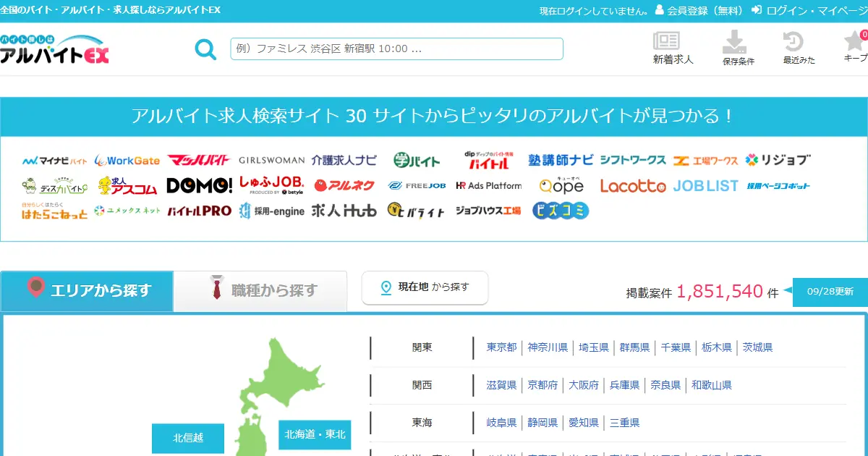Select 岐阜県 prefecture link
Screen dimensions: 868x456
coord(502,423)
